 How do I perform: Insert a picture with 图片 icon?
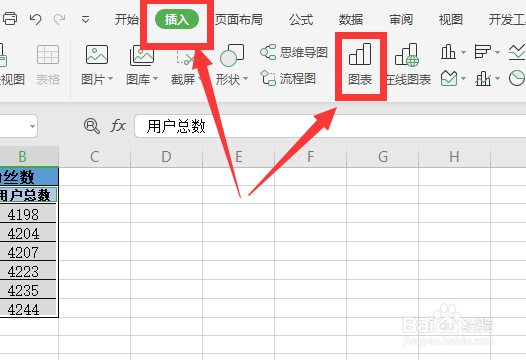(97, 54)
